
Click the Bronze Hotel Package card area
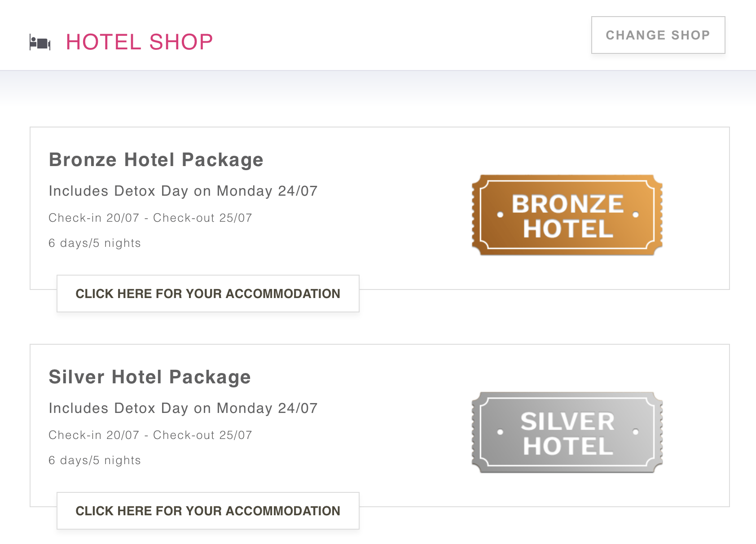pyautogui.click(x=380, y=208)
